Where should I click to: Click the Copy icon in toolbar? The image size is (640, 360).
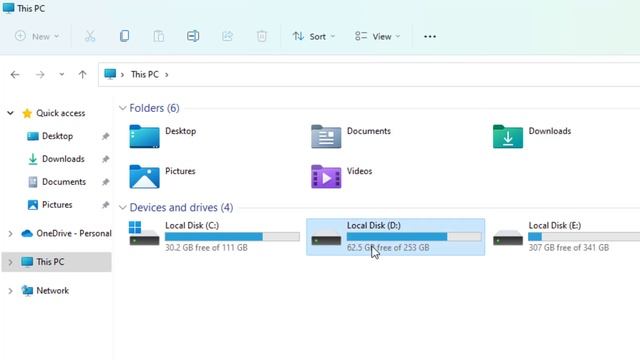click(x=124, y=36)
